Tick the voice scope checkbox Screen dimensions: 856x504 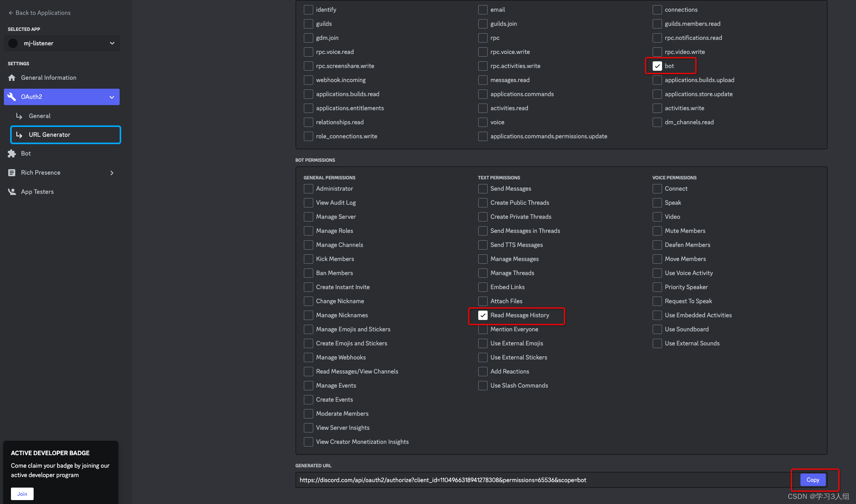[x=483, y=122]
